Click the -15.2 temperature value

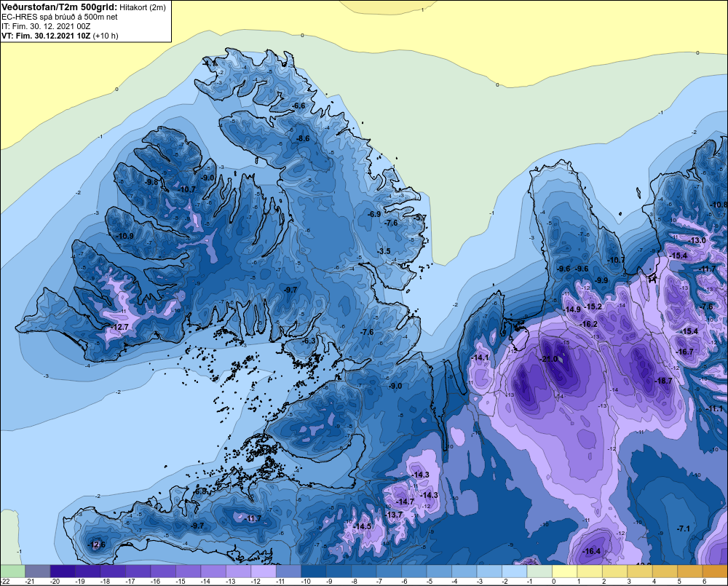[593, 306]
